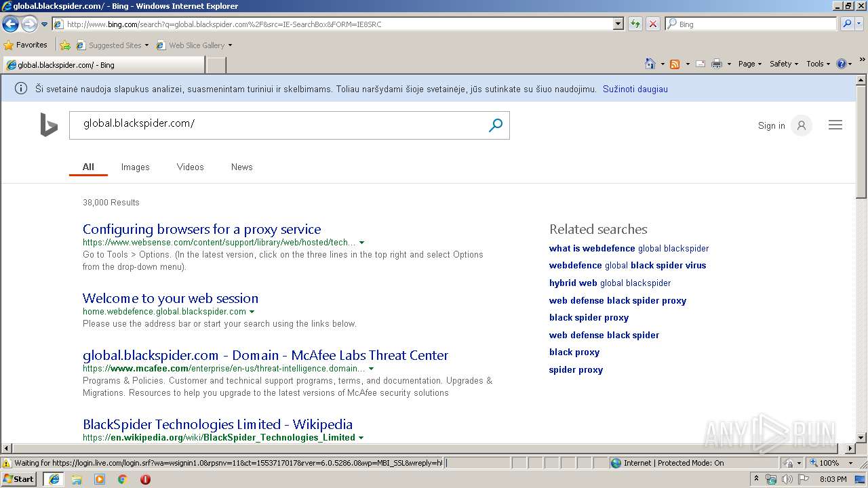Image resolution: width=868 pixels, height=488 pixels.
Task: Click the Bing page search field
Action: (x=278, y=125)
